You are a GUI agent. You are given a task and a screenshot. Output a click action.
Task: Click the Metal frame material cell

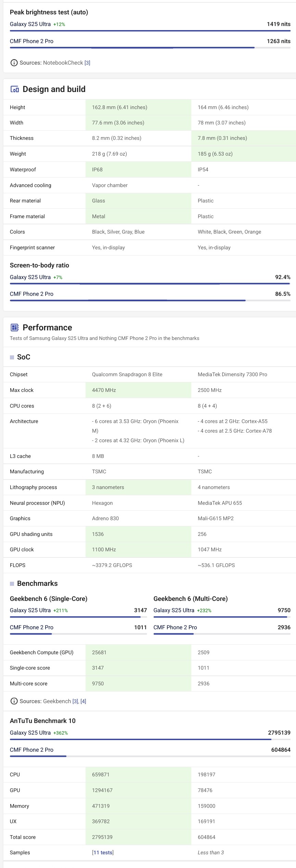point(138,216)
